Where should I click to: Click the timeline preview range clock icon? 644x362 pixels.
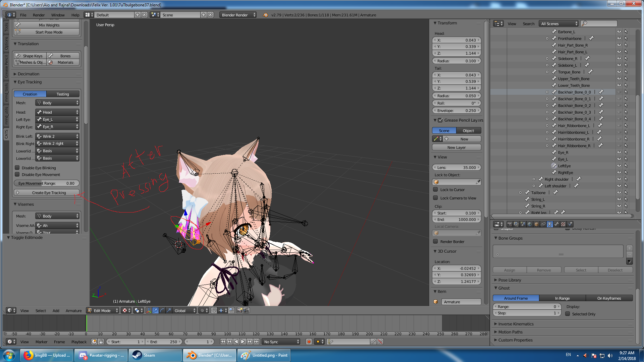[x=94, y=342]
